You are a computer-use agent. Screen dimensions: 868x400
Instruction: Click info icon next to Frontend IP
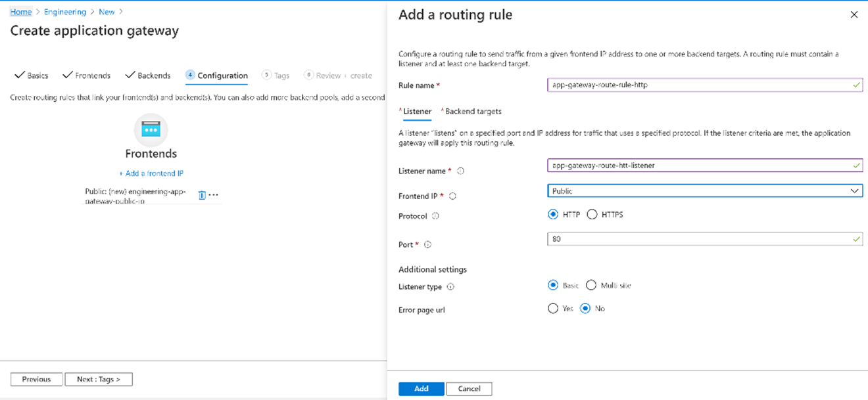452,196
